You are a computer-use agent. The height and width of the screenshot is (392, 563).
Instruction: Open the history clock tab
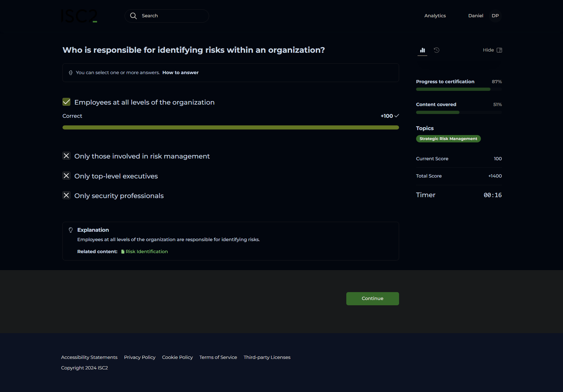[437, 50]
